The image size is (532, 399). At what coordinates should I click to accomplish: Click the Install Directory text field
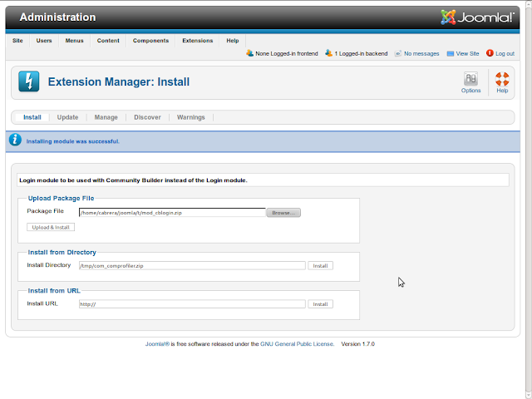(192, 266)
